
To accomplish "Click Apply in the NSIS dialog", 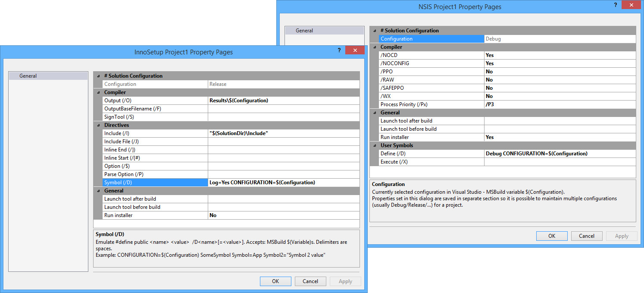I will coord(622,236).
